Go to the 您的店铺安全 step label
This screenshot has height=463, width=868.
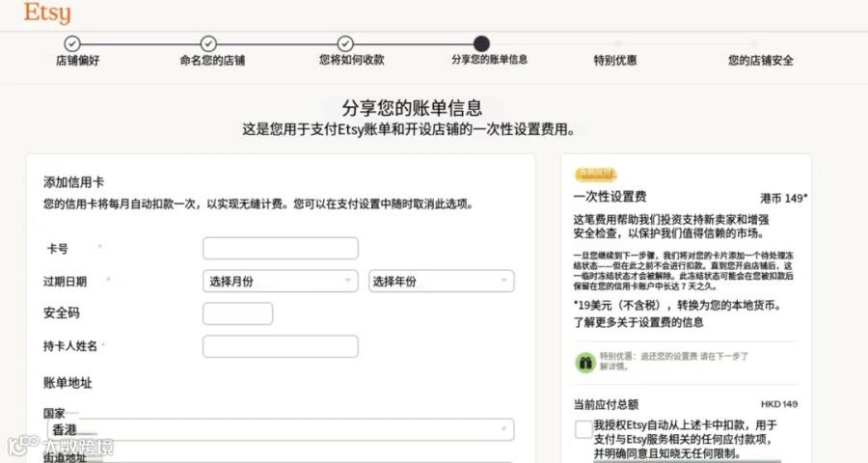coord(761,61)
